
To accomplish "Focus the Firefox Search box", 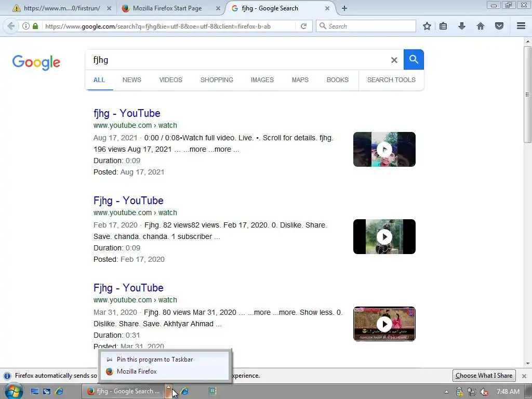I will click(x=366, y=26).
